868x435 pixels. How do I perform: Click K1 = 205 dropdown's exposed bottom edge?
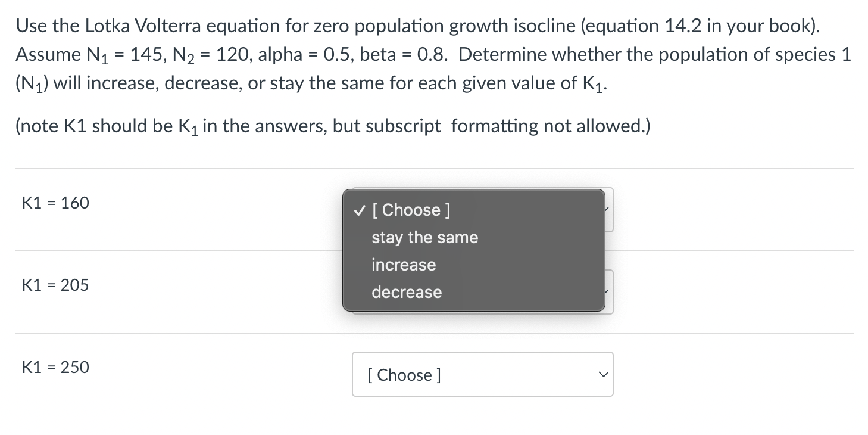(x=482, y=312)
